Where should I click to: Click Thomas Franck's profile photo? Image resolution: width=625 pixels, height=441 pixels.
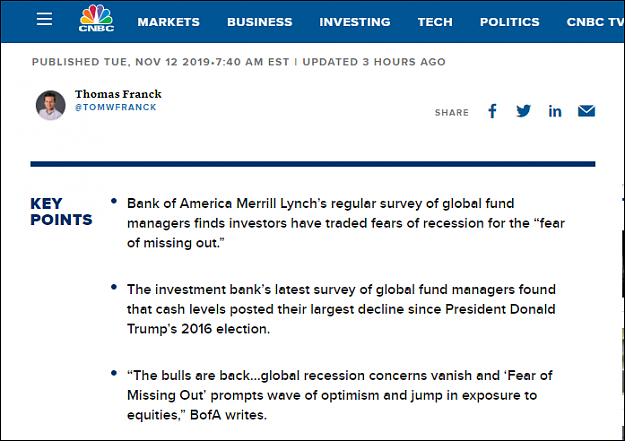point(51,105)
